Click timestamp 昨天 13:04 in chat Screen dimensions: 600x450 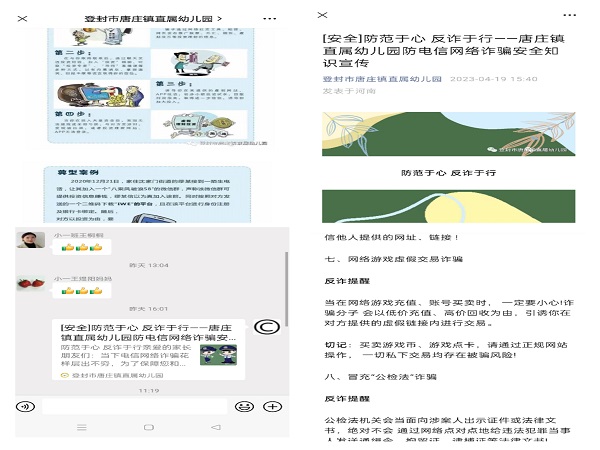click(x=149, y=265)
